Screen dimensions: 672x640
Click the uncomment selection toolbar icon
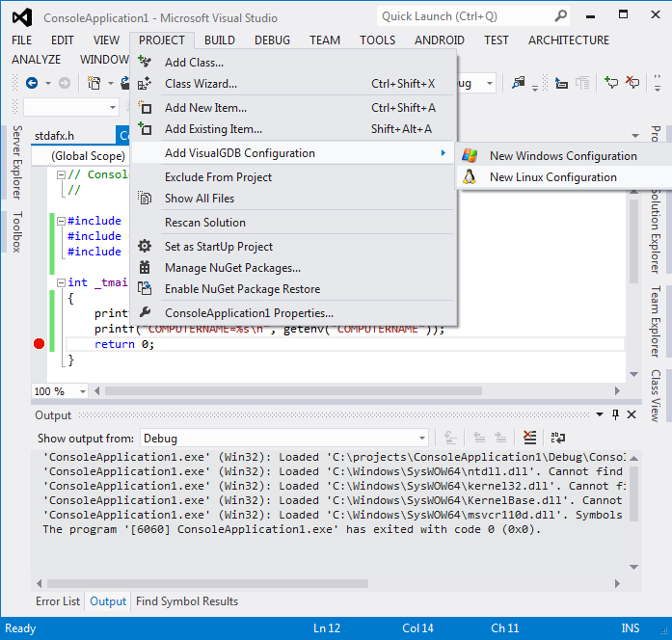point(632,82)
